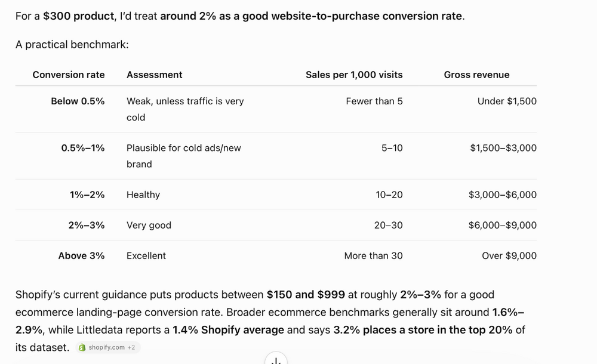The width and height of the screenshot is (597, 364).
Task: Select the Over $9,000 revenue cell
Action: point(509,256)
